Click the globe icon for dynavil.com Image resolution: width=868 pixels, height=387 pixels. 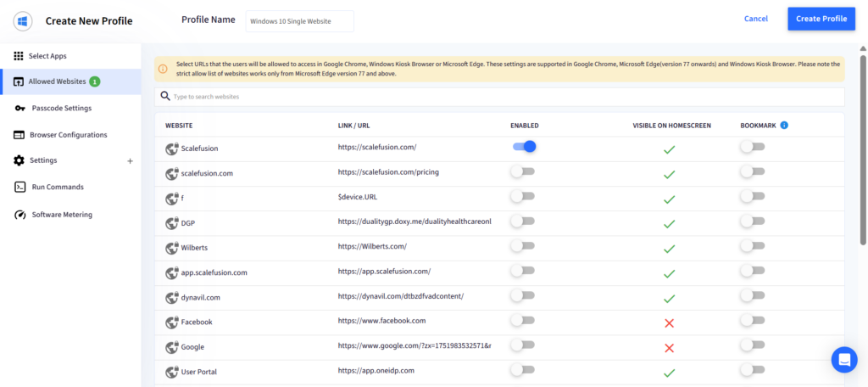171,297
